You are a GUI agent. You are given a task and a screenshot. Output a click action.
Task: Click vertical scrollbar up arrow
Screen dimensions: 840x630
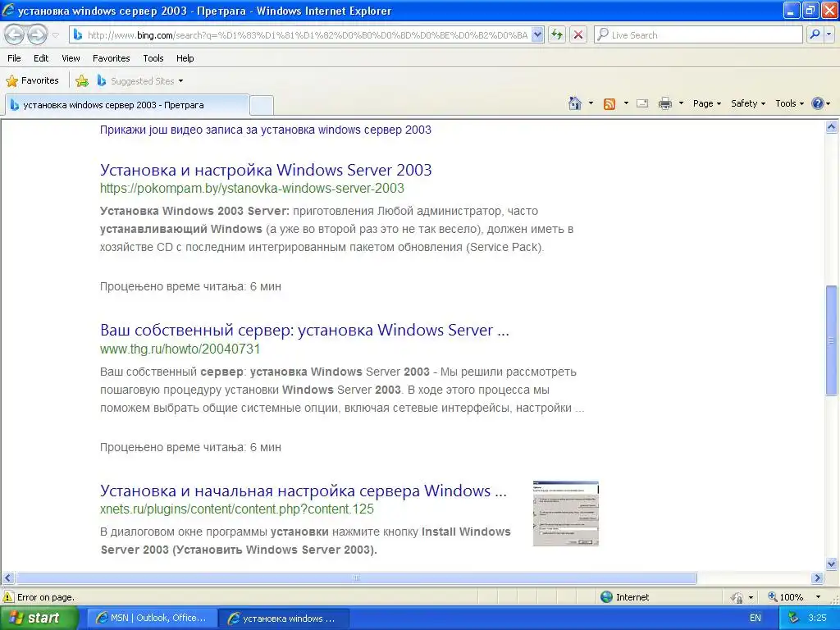tap(832, 127)
